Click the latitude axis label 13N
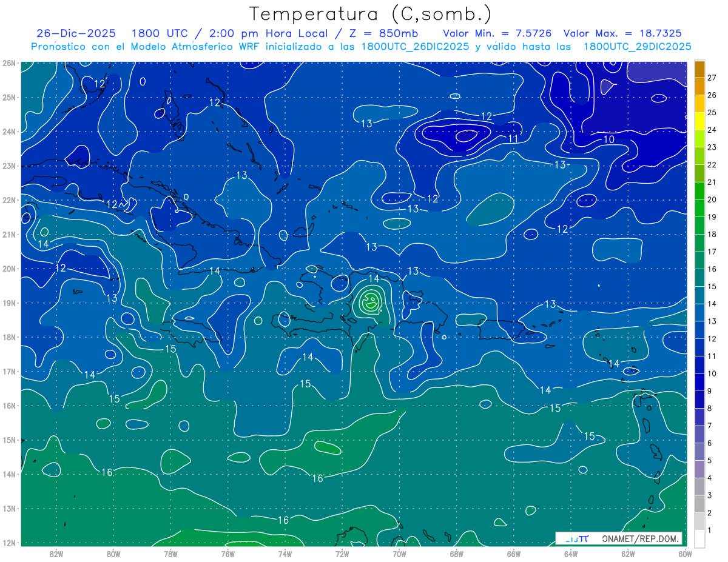This screenshot has height=562, width=728. coord(9,509)
